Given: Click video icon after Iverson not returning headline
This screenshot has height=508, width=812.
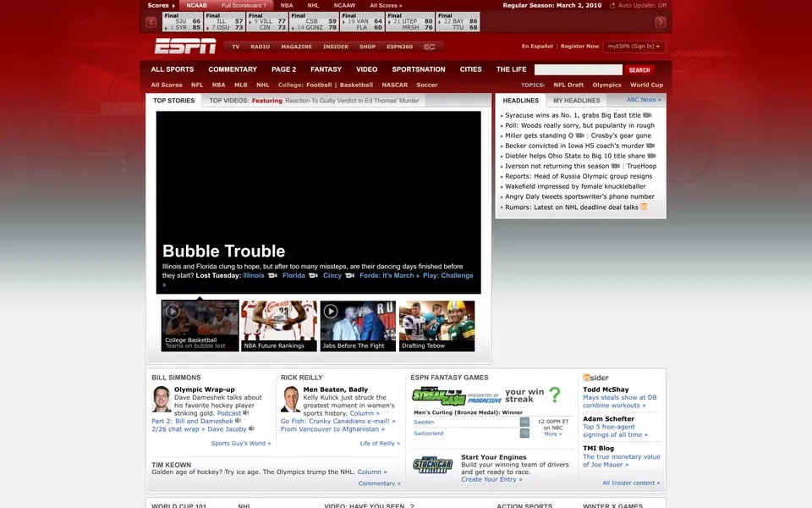Looking at the screenshot, I should click(x=615, y=166).
